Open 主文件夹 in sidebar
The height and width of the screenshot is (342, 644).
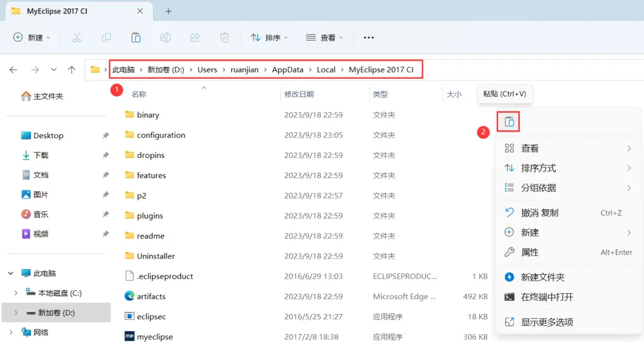[43, 96]
